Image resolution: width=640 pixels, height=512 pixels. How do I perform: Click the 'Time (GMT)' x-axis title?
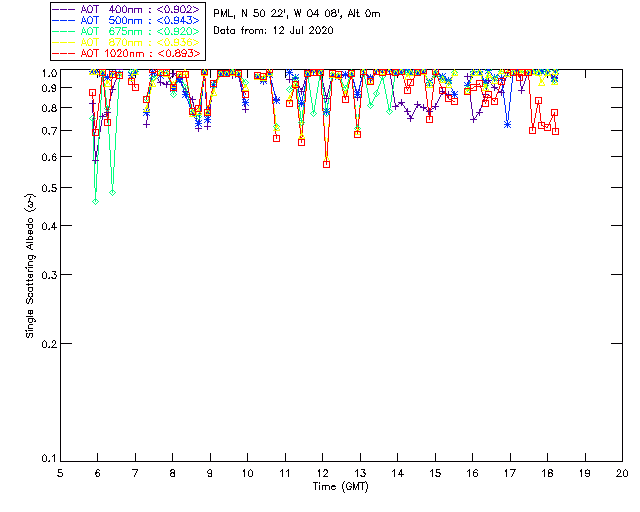tap(340, 487)
